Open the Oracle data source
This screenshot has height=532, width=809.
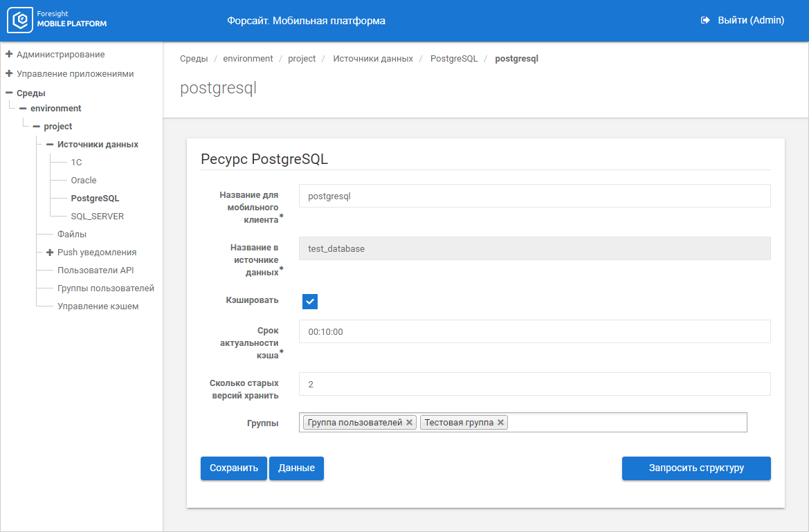click(84, 181)
